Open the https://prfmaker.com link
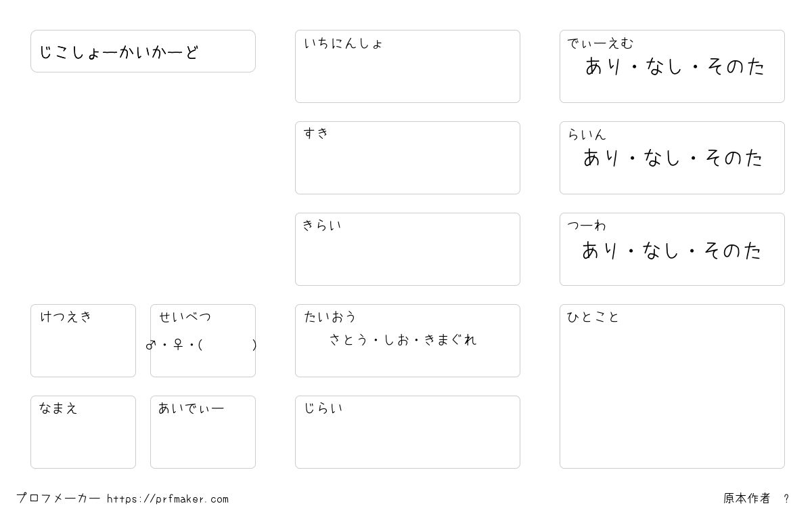Viewport: 812px width, 508px height. pyautogui.click(x=168, y=499)
